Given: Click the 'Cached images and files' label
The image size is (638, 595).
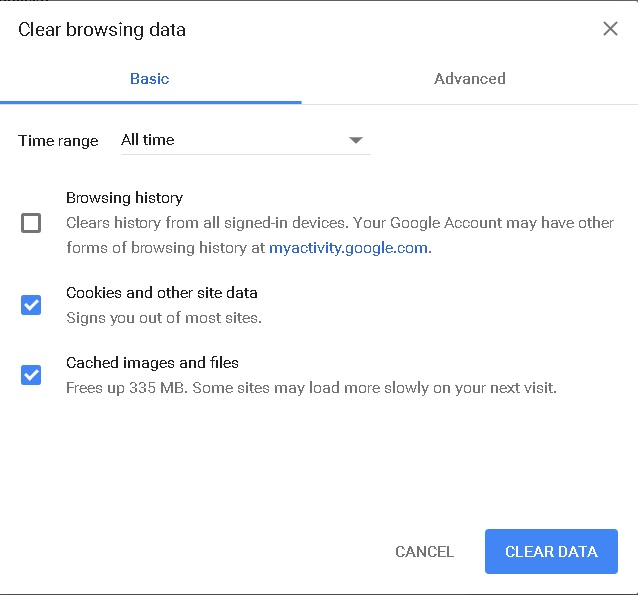Looking at the screenshot, I should (x=152, y=363).
